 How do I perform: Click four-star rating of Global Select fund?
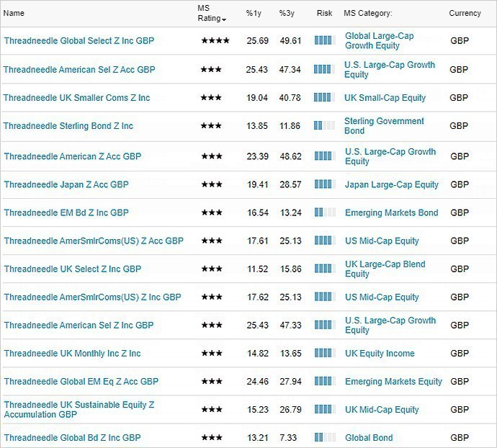(x=215, y=40)
